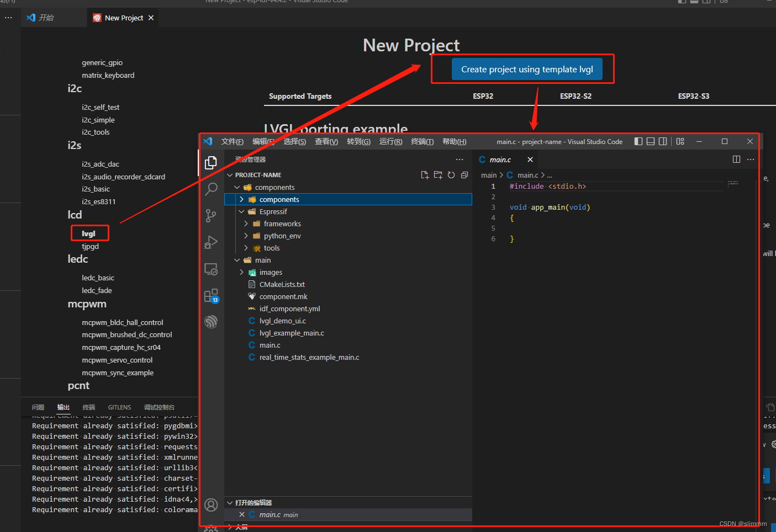The width and height of the screenshot is (776, 532).
Task: Collapse the main folder
Action: coord(237,260)
